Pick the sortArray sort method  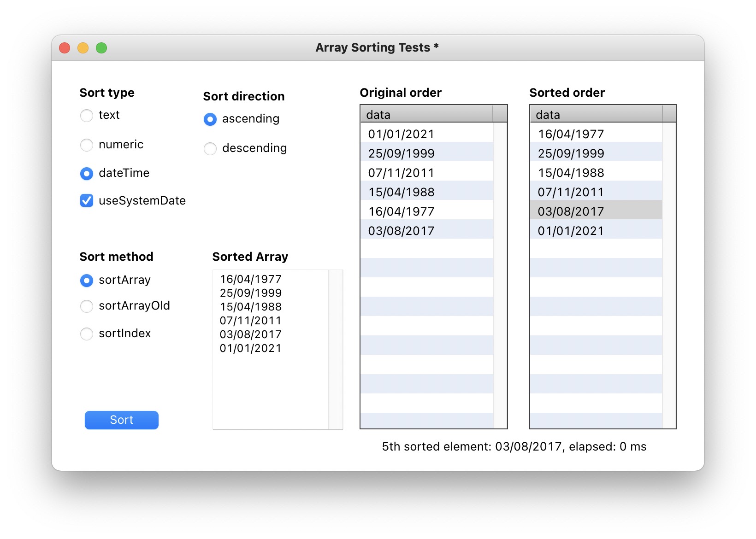click(87, 281)
